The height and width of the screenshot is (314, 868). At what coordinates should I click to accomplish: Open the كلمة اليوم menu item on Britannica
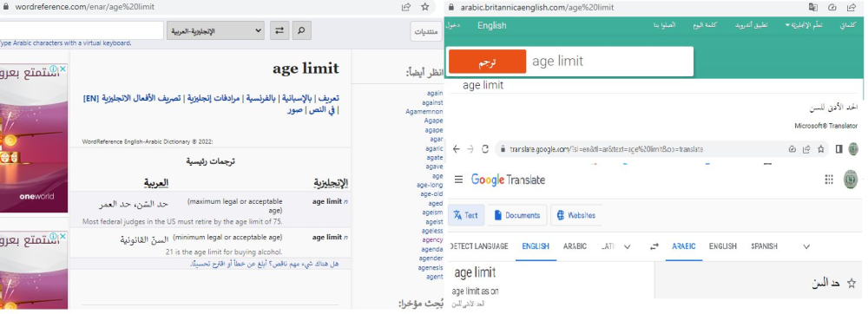(705, 25)
